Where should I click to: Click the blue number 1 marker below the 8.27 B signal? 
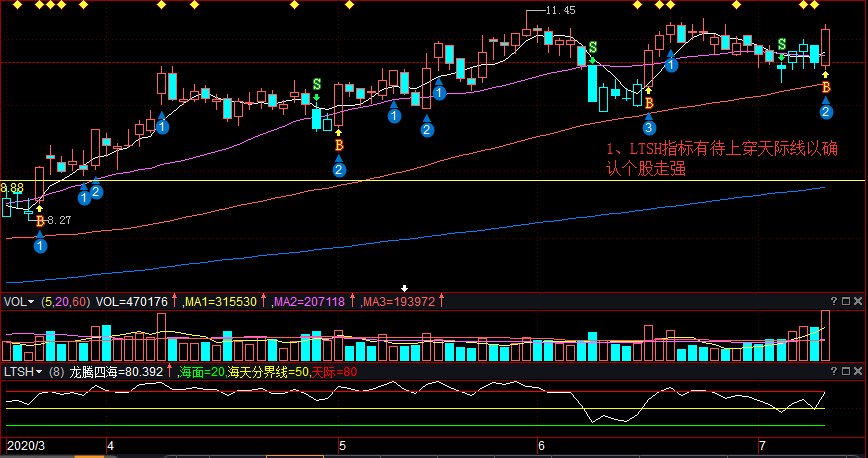[40, 244]
